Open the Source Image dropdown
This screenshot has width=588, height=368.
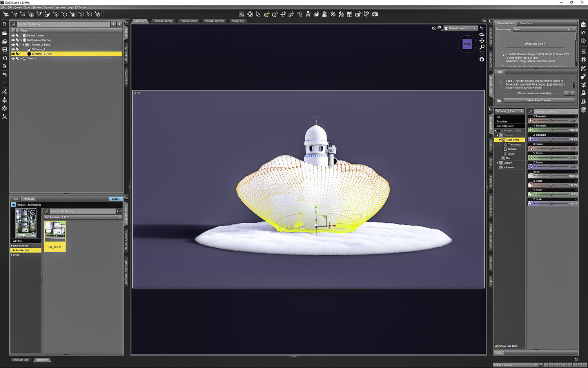click(x=542, y=29)
